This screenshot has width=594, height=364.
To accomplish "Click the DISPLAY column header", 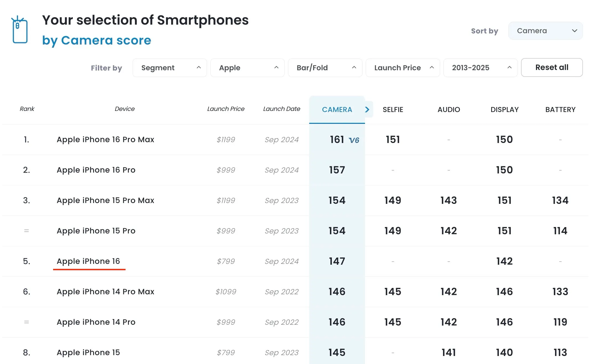I will (504, 110).
